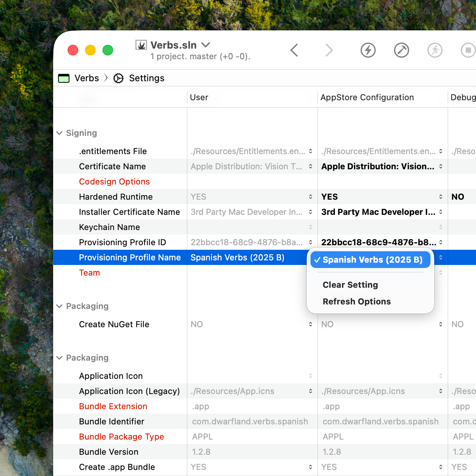Choose Refresh Options in popup menu

tap(356, 301)
